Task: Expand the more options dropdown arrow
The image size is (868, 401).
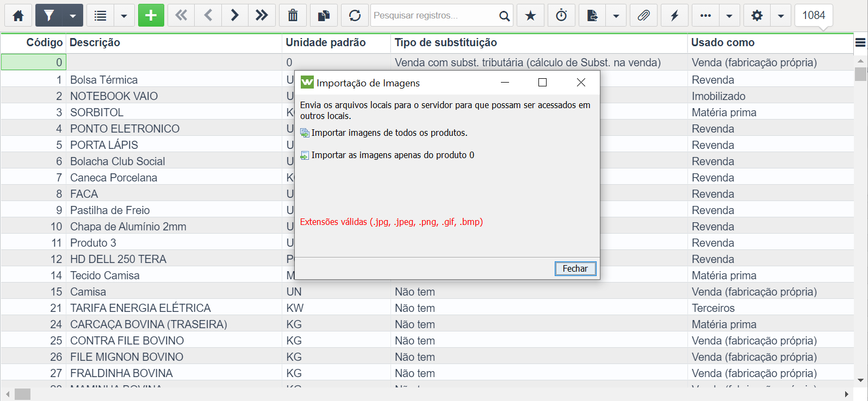Action: click(x=729, y=15)
